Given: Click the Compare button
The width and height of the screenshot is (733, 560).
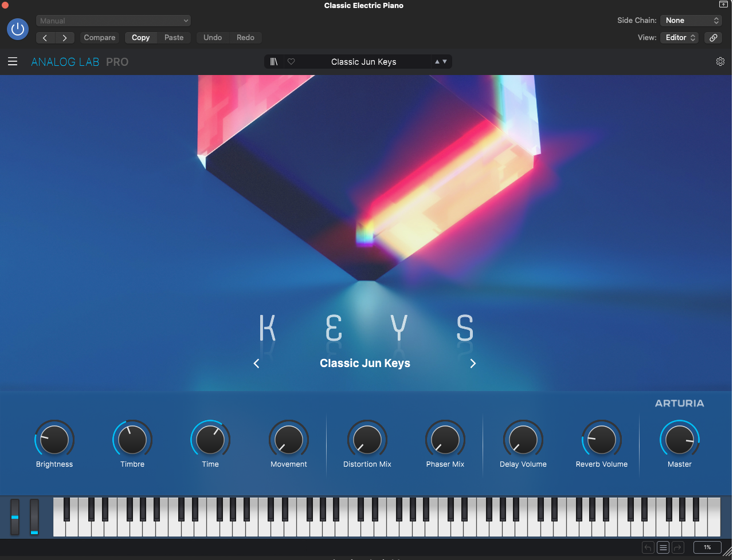Looking at the screenshot, I should pos(100,38).
